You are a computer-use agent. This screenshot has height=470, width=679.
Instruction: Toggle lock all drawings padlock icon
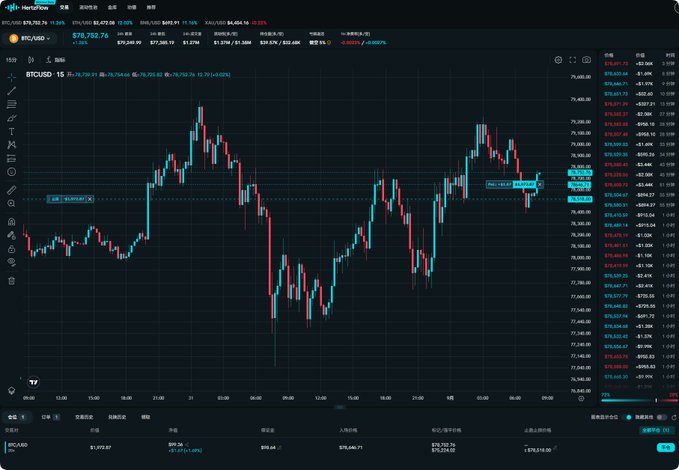click(x=12, y=249)
